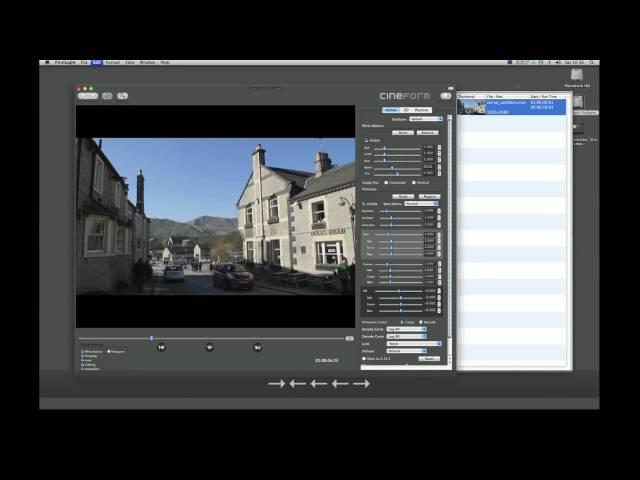Viewport: 640px width, 480px height.
Task: Toggle White Balance checkbox below the timeline
Action: point(82,351)
